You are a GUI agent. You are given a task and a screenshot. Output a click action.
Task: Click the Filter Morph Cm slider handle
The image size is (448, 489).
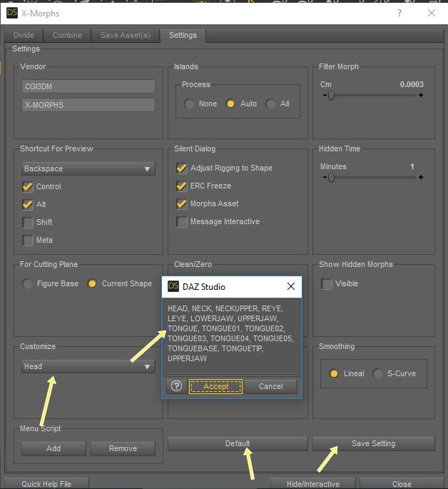pyautogui.click(x=331, y=95)
